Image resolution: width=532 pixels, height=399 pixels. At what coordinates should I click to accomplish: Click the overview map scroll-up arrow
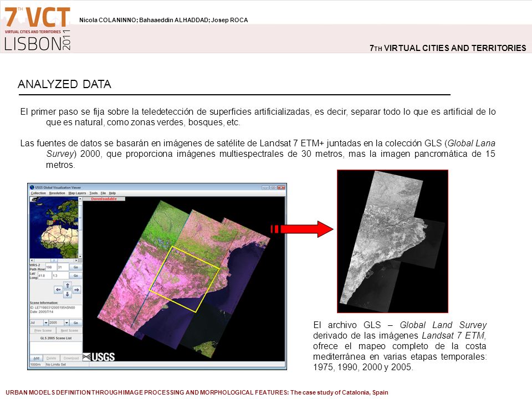[x=80, y=199]
